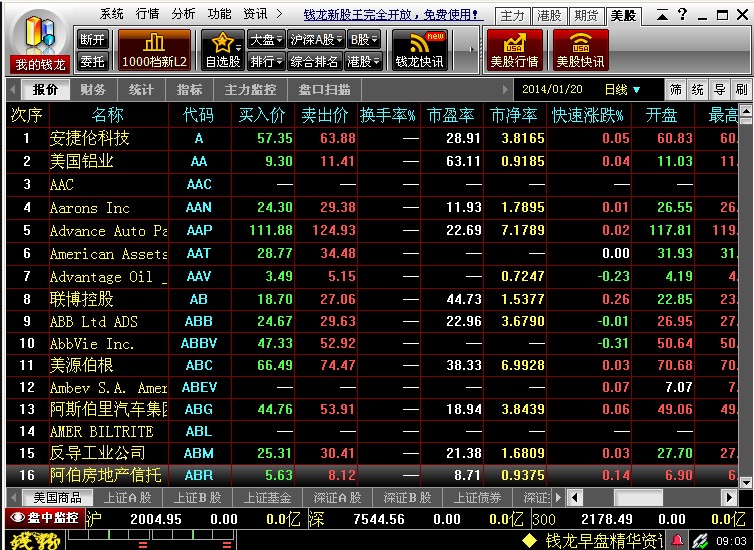Click the vertical scrollbar down arrow
Image resolution: width=754 pixels, height=550 pixels.
(746, 481)
